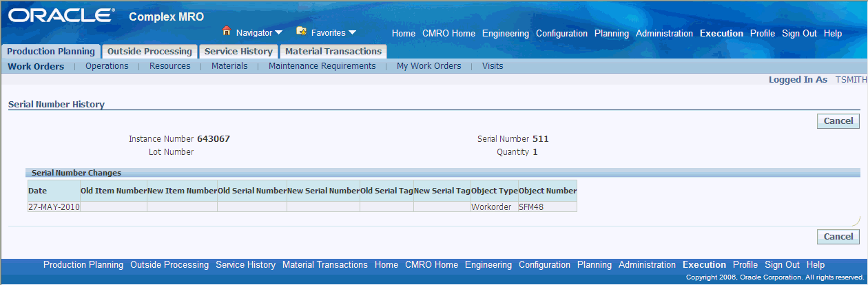
Task: Open Help in top header
Action: 833,33
